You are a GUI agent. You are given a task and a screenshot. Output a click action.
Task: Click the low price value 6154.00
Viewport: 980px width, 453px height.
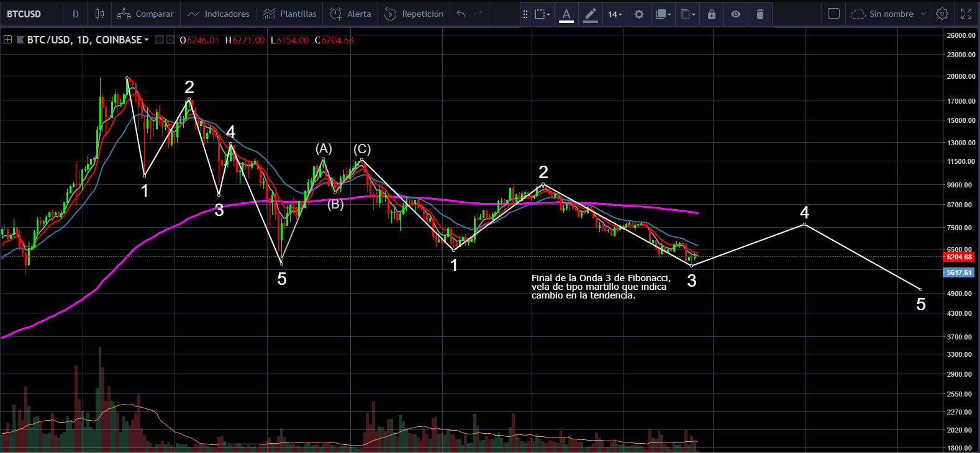293,40
